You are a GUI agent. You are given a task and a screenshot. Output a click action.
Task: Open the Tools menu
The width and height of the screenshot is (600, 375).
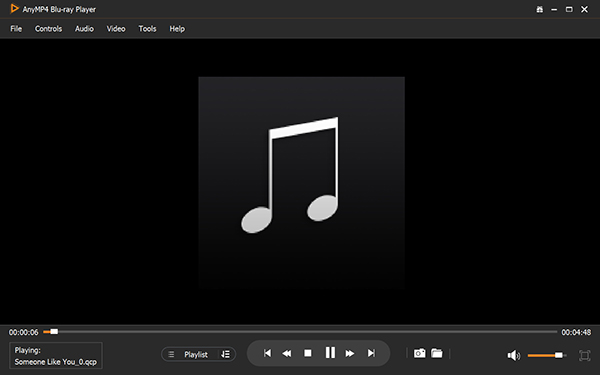point(147,29)
